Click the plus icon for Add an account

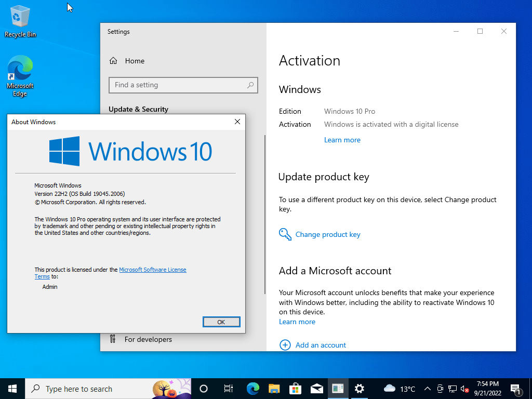[x=285, y=345]
